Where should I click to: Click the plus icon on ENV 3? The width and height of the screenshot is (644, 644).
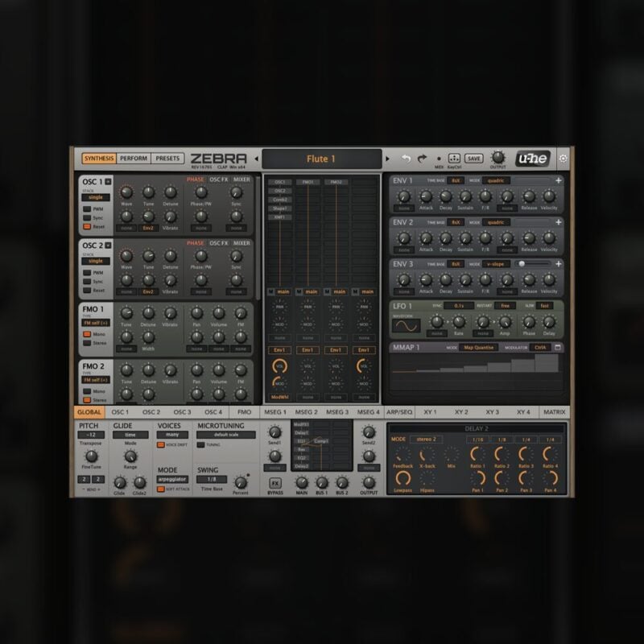click(x=559, y=264)
